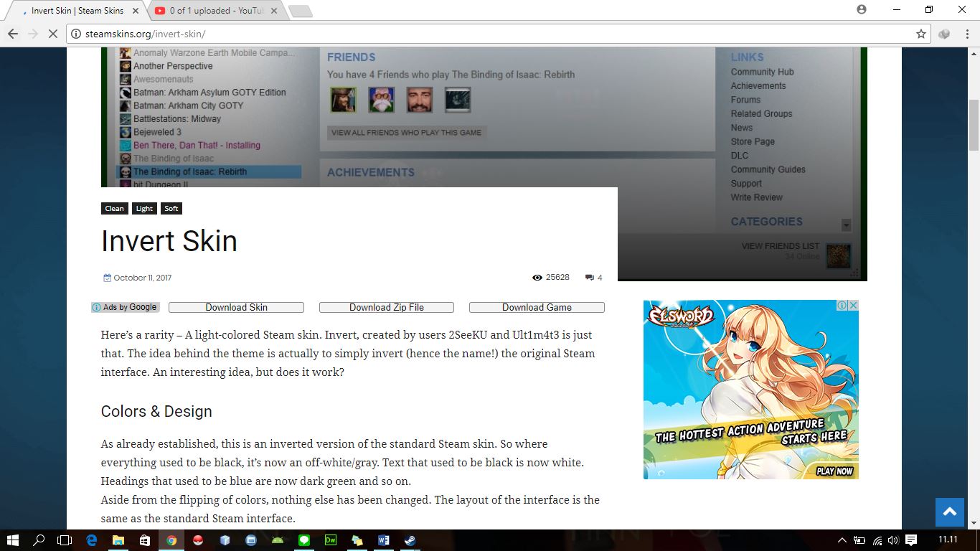The width and height of the screenshot is (980, 551).
Task: Show hidden system tray icons
Action: [x=842, y=540]
